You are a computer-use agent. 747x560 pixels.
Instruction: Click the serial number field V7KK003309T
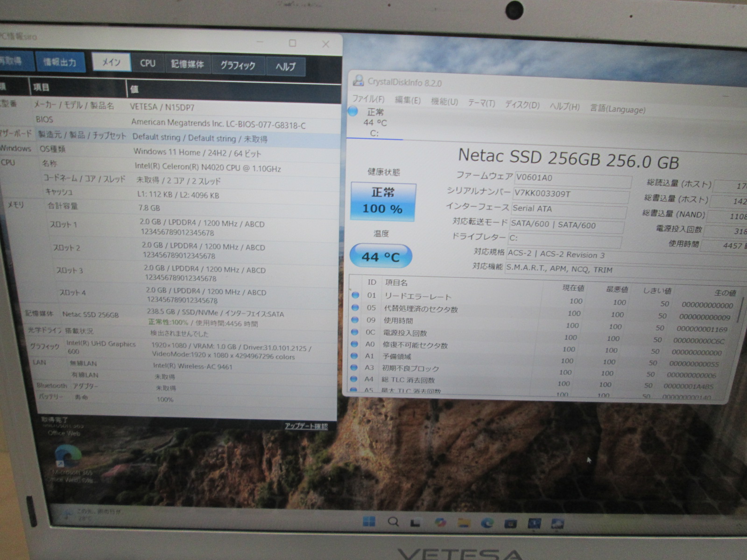(571, 194)
